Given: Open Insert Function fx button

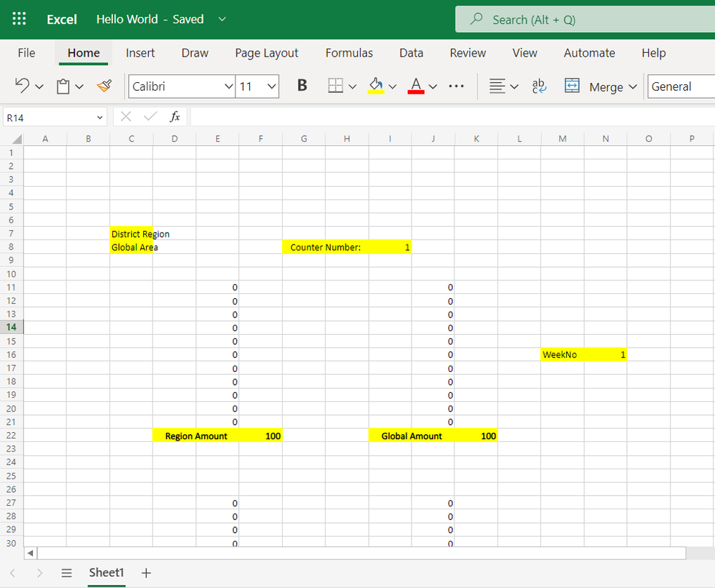Looking at the screenshot, I should [175, 117].
